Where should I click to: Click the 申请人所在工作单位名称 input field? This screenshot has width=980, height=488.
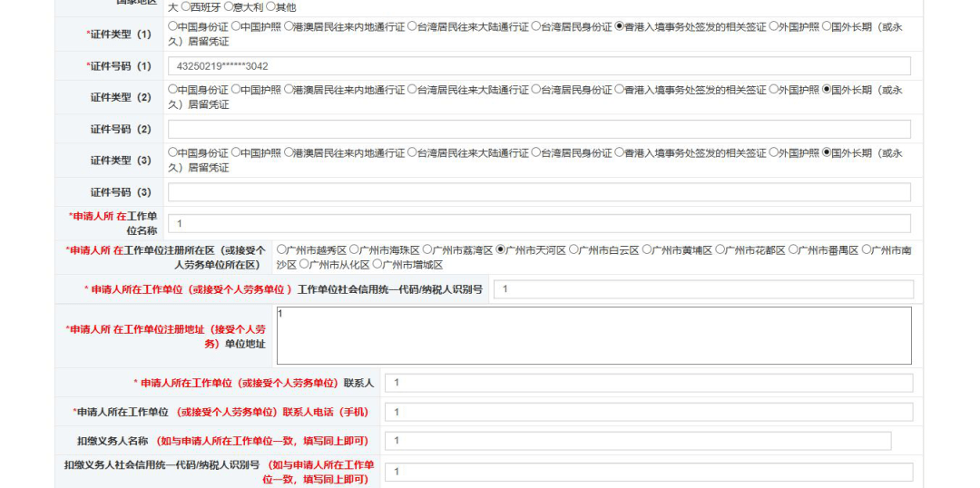click(539, 223)
